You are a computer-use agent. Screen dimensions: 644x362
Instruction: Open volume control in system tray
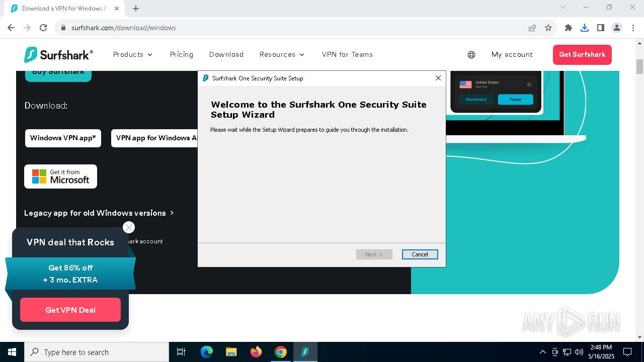(579, 352)
